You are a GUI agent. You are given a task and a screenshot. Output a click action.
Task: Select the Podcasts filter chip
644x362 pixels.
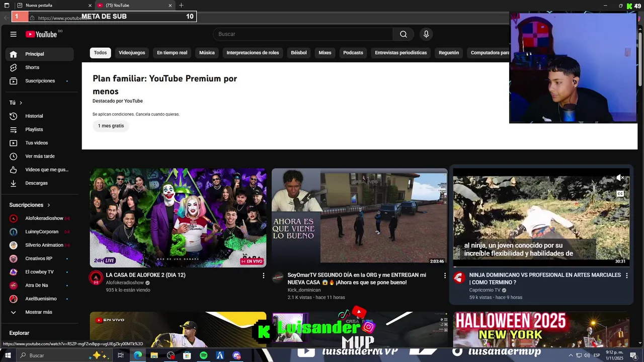point(353,53)
